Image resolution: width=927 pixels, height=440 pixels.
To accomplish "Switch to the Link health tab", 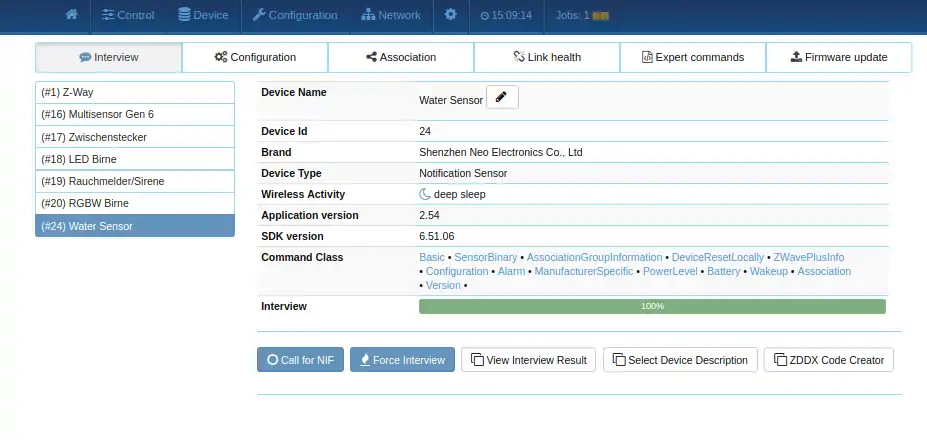I will click(x=547, y=57).
